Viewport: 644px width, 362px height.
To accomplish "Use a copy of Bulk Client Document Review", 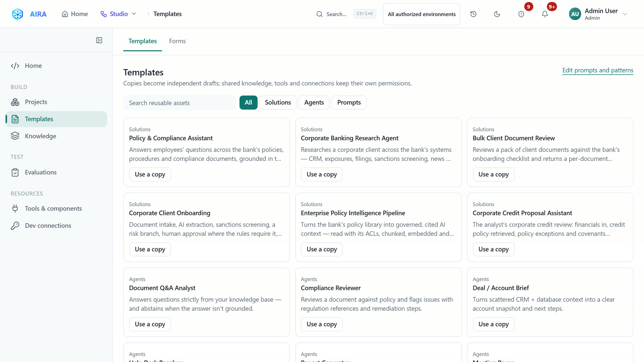I will click(493, 174).
